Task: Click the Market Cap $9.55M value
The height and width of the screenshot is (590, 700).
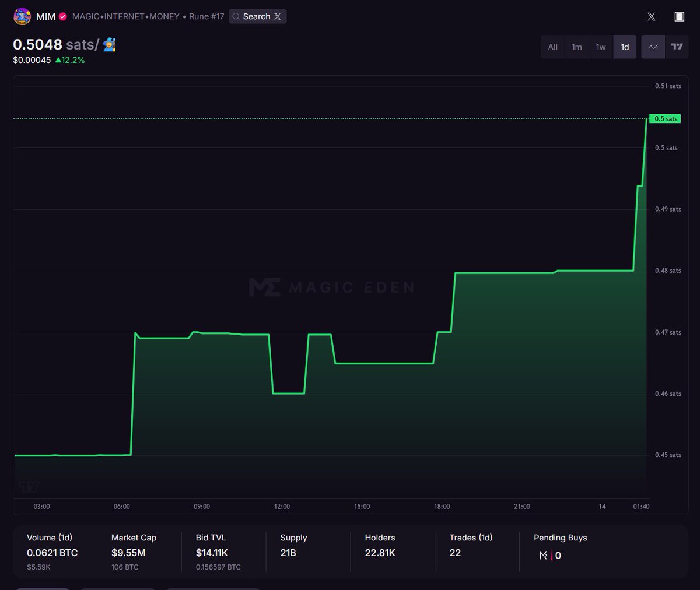Action: 128,553
